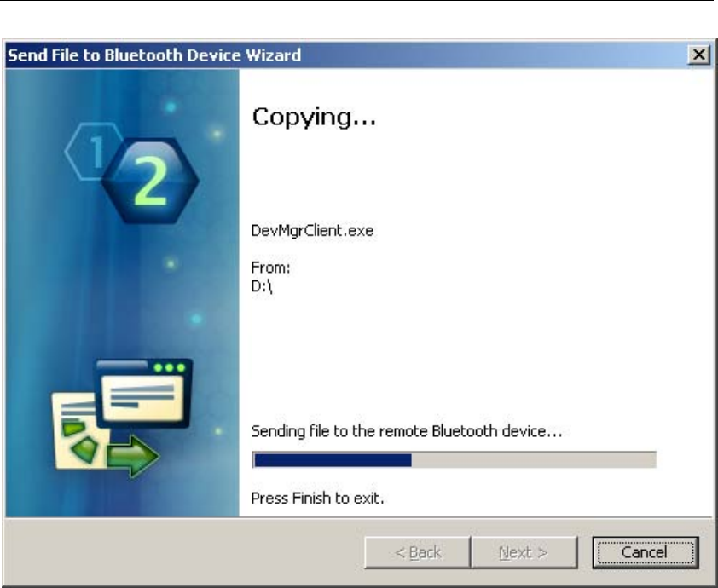Click the file transfer progress bar

tap(455, 460)
